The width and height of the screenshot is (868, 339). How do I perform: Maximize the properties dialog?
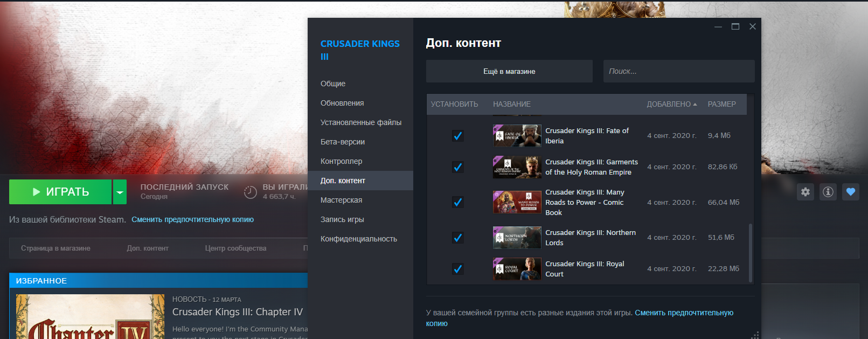pos(735,26)
